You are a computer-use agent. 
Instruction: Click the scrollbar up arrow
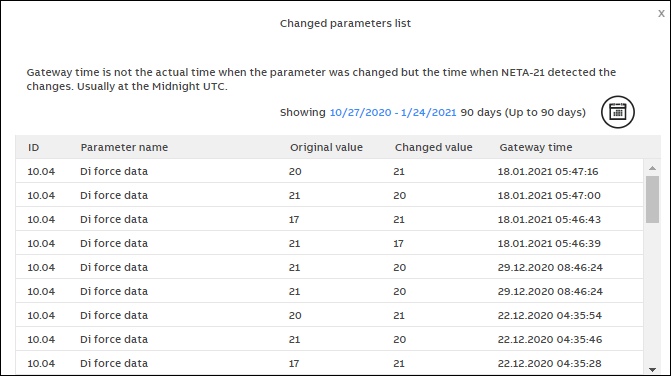click(652, 168)
